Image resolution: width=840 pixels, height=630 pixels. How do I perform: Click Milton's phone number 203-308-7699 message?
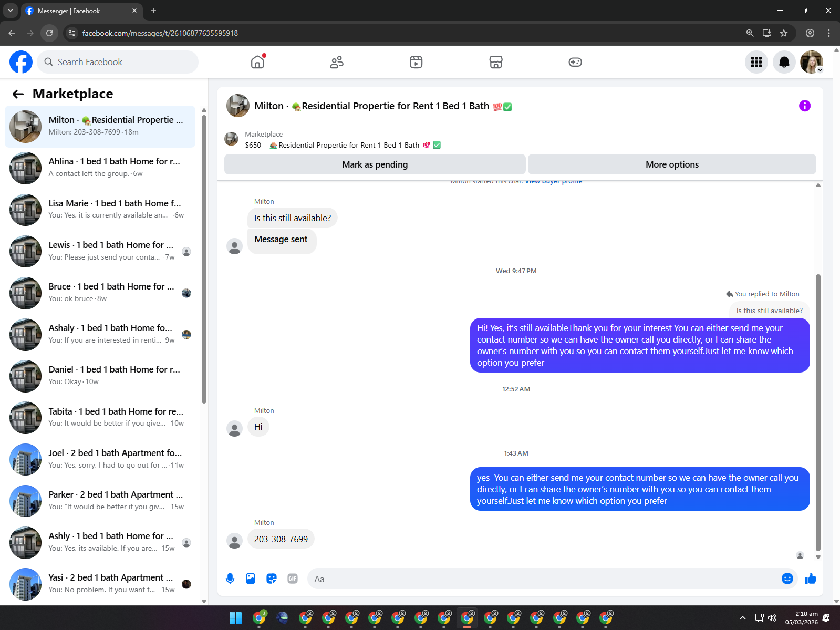pos(281,539)
